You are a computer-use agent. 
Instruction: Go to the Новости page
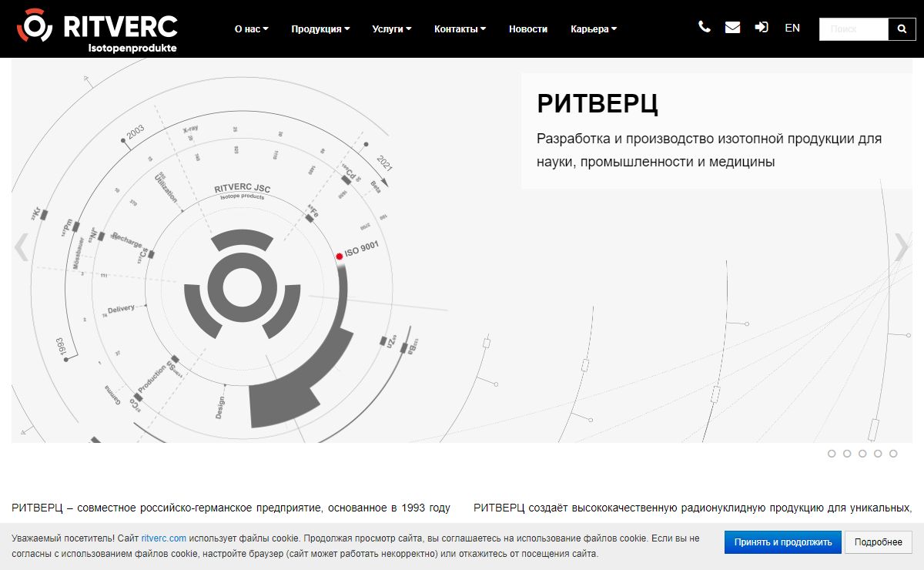coord(528,29)
